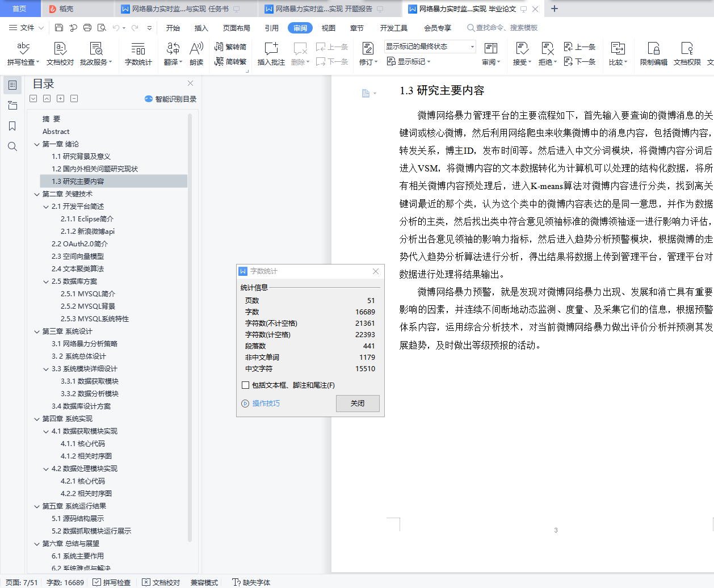Collapse 第二章 关键技术 node

[x=37, y=194]
